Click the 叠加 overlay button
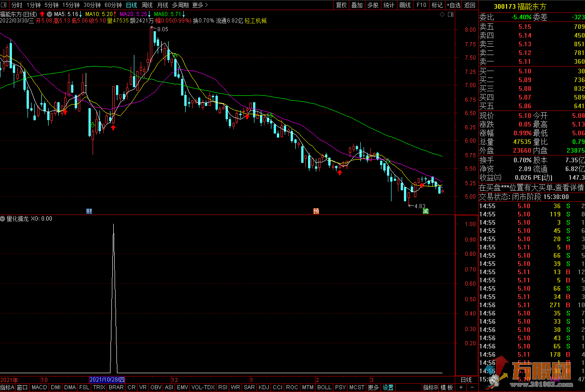The image size is (585, 392). click(357, 5)
